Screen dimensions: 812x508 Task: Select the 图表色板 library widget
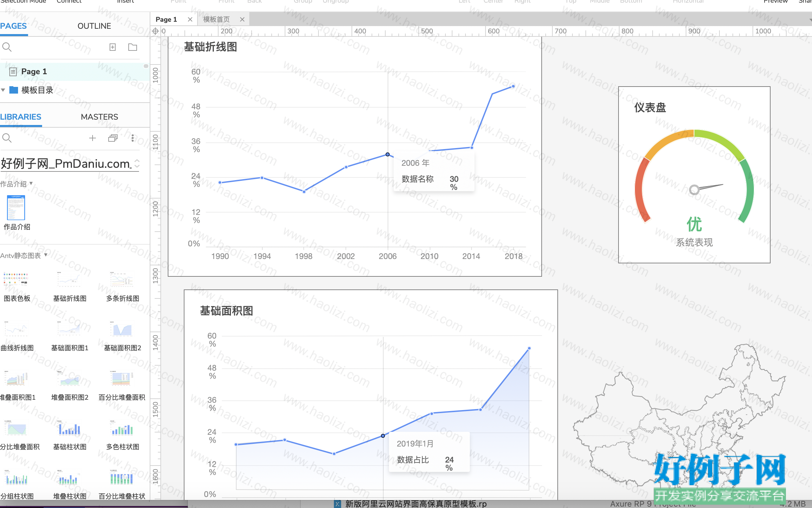coord(16,287)
